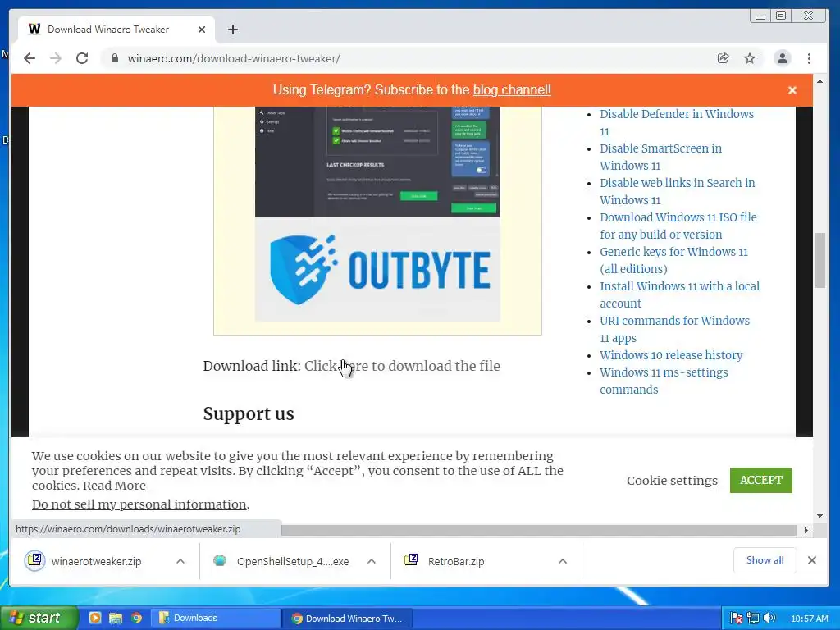Show all downloads

tap(765, 560)
